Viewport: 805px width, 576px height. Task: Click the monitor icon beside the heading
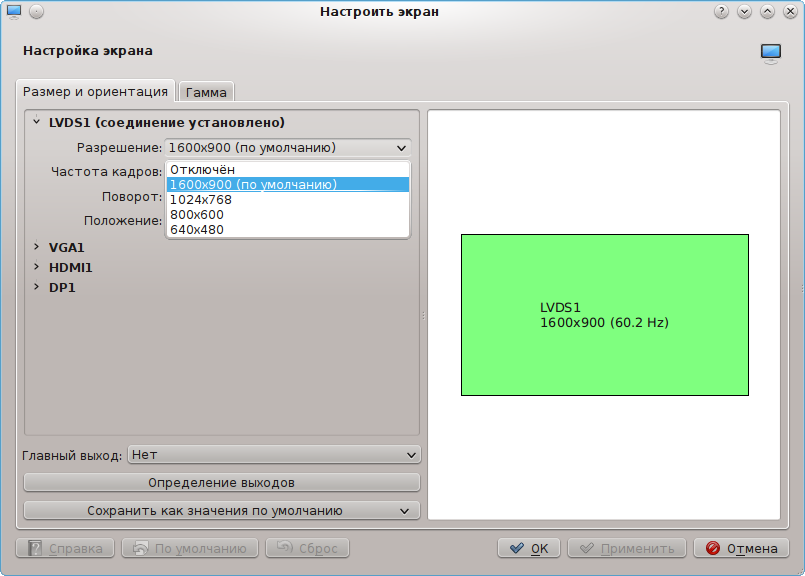[x=770, y=52]
